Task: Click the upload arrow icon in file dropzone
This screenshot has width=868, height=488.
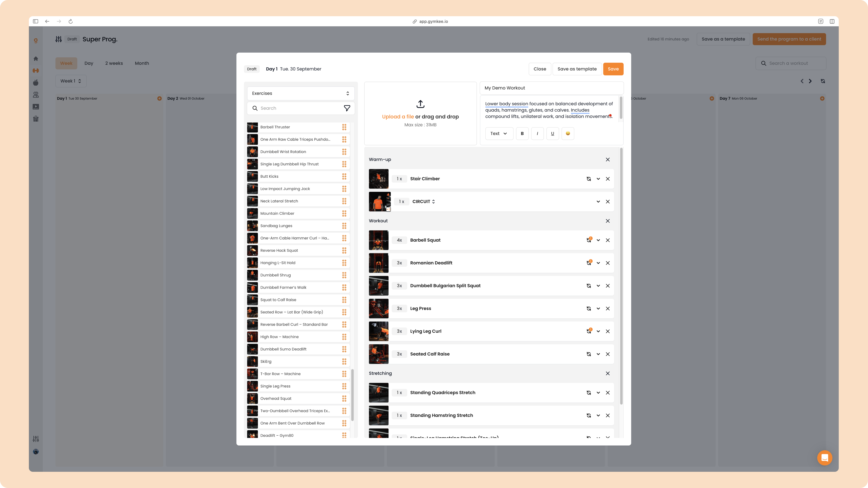Action: (420, 104)
